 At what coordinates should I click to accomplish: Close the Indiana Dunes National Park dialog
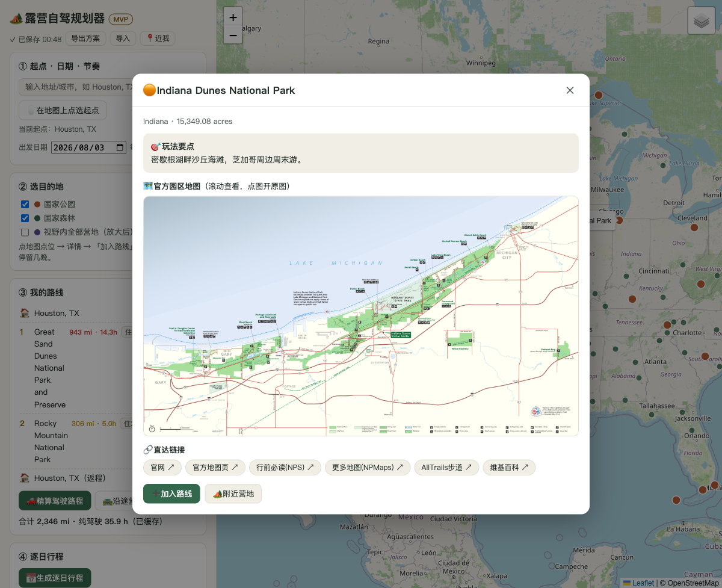(x=570, y=90)
